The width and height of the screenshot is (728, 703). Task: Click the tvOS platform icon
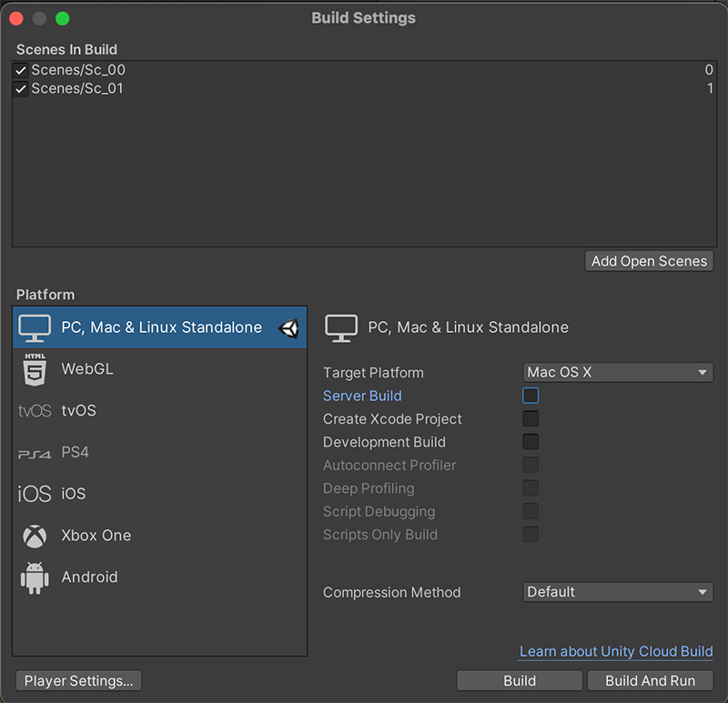35,411
